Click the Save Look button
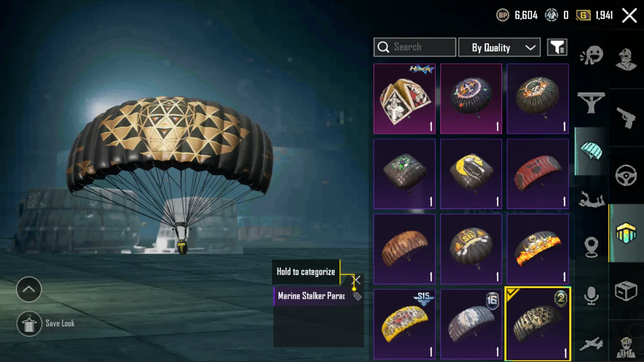 [46, 324]
